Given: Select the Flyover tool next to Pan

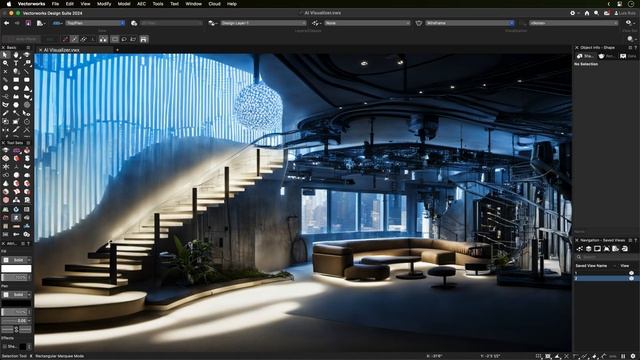Looking at the screenshot, I should [x=27, y=55].
